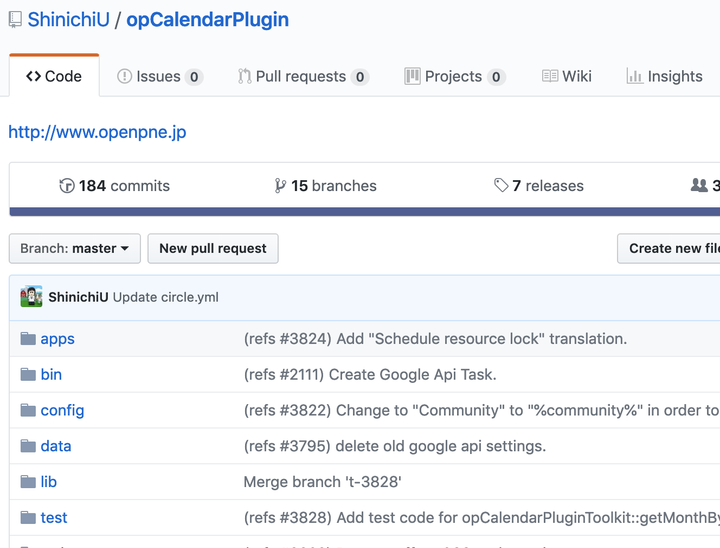720x548 pixels.
Task: Click the Code tab angle-brackets icon
Action: (34, 76)
